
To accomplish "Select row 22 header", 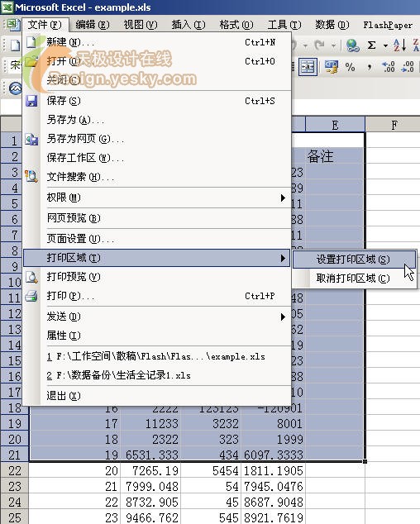I will click(14, 471).
